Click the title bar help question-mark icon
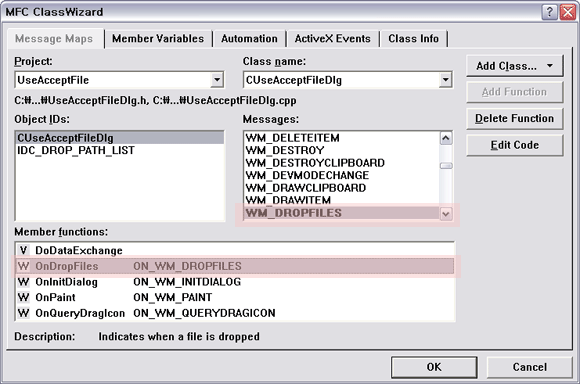This screenshot has width=580, height=384. (x=550, y=12)
